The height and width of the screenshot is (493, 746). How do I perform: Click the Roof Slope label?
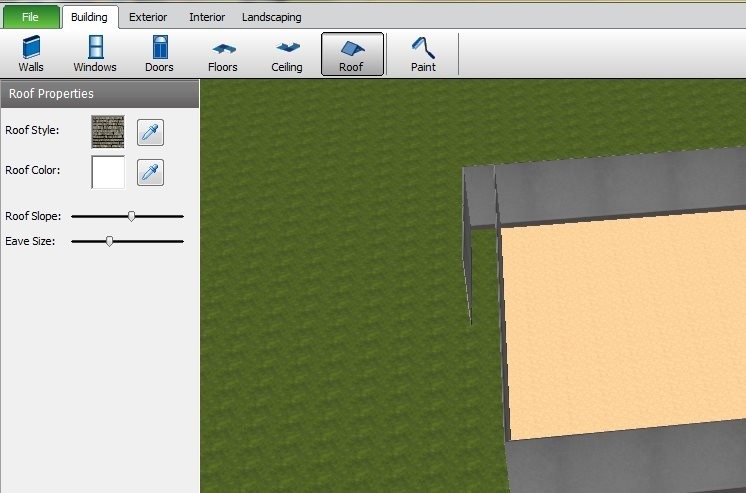(33, 216)
